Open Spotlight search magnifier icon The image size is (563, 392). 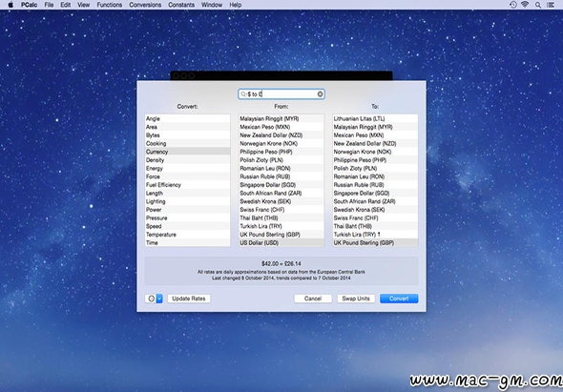click(x=538, y=5)
